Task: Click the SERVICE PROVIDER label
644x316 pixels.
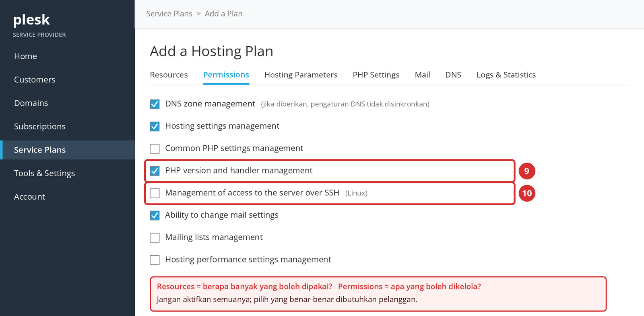Action: [x=39, y=35]
